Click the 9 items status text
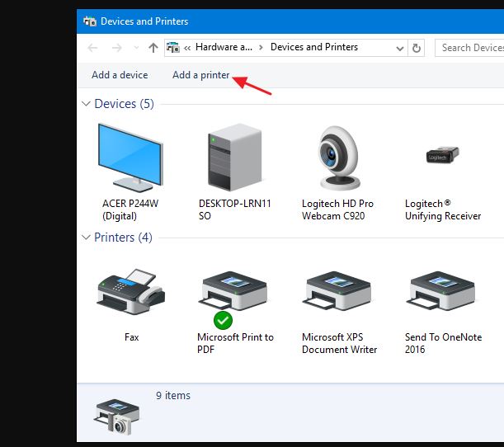 click(173, 395)
